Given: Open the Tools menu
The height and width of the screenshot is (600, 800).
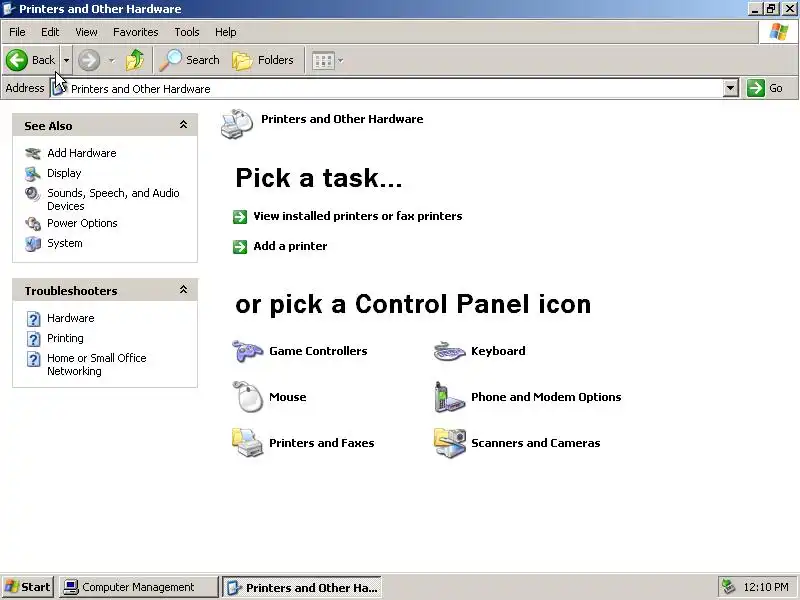Looking at the screenshot, I should point(187,32).
